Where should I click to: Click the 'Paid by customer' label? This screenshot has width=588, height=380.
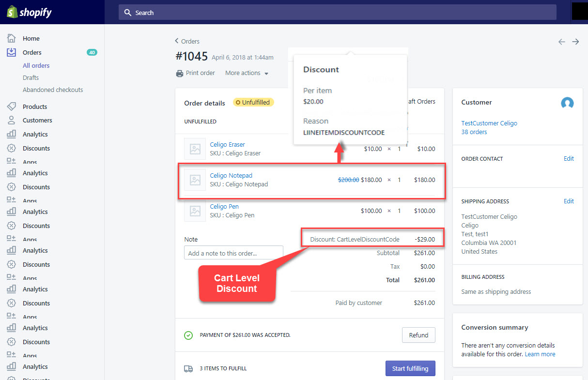[x=359, y=303]
